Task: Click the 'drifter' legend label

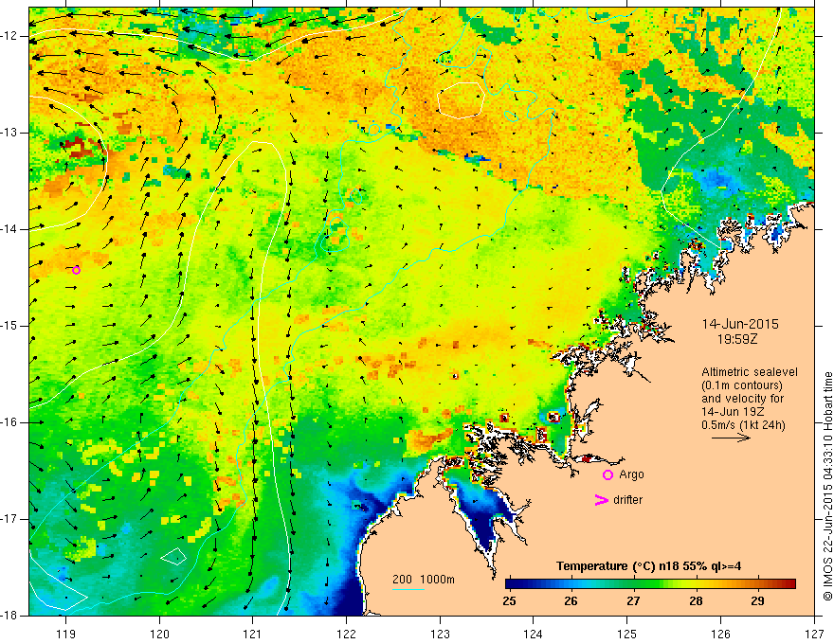Action: 627,500
